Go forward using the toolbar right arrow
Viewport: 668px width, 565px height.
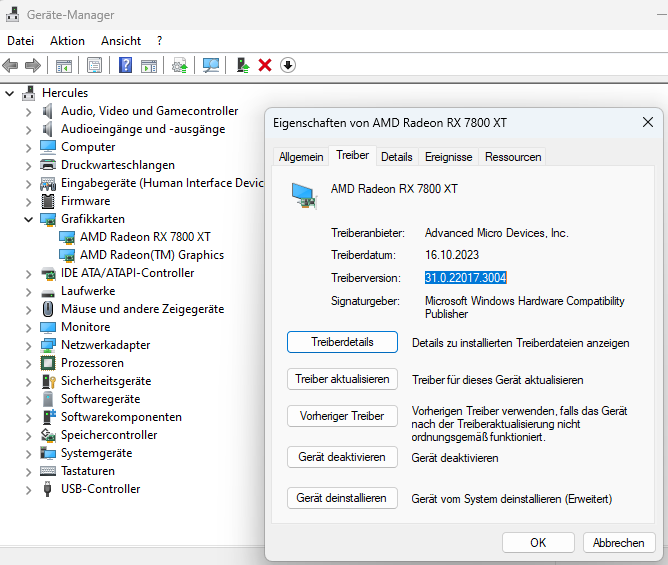[x=33, y=66]
